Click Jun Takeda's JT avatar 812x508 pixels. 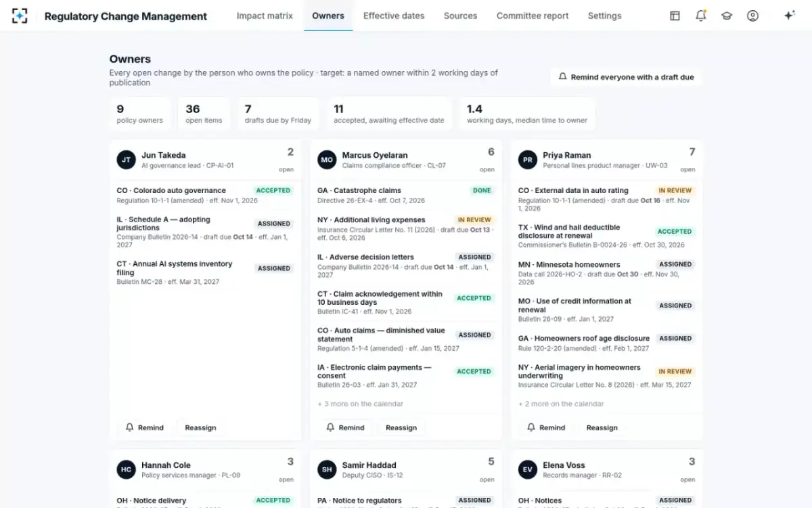point(126,160)
